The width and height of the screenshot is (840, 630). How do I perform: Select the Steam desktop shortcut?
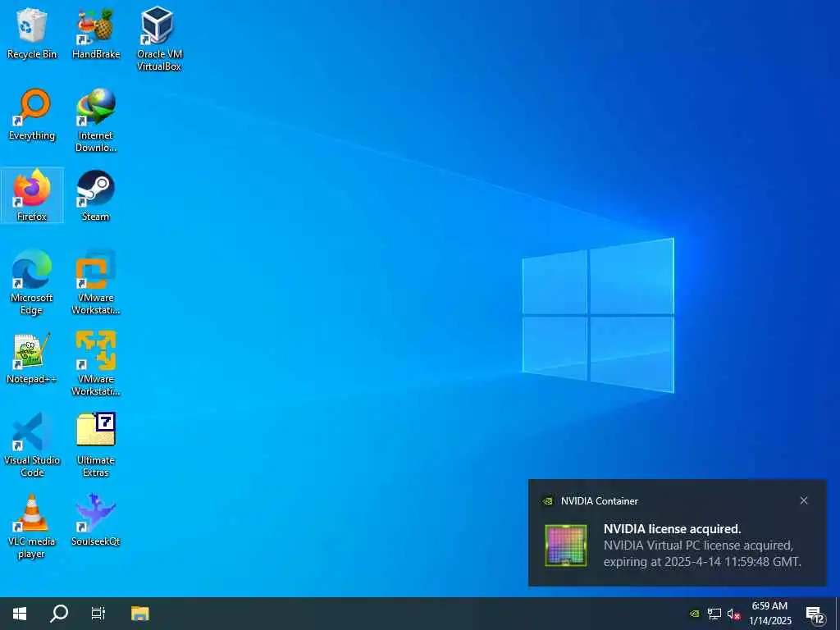click(x=96, y=195)
